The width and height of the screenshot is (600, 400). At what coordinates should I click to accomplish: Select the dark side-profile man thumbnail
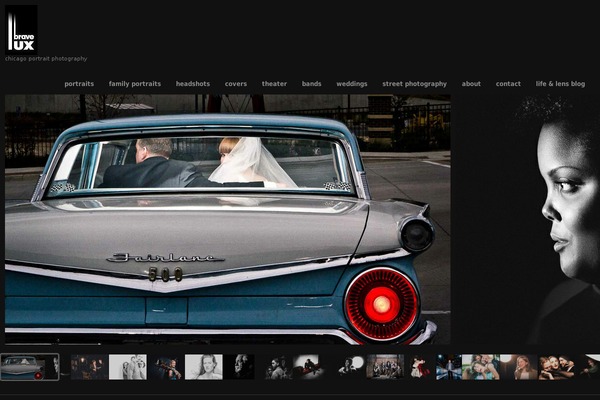coord(240,367)
